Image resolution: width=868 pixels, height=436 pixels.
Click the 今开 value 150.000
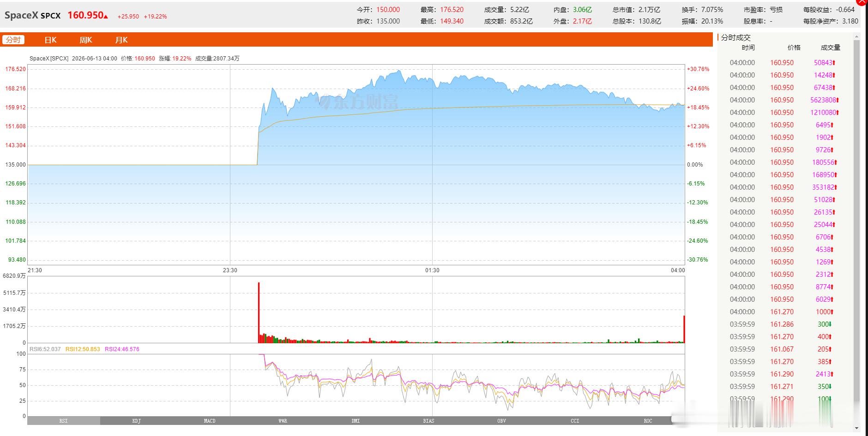(388, 10)
